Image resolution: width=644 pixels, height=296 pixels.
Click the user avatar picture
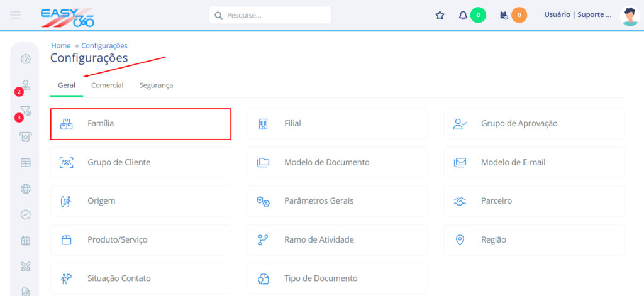click(630, 16)
